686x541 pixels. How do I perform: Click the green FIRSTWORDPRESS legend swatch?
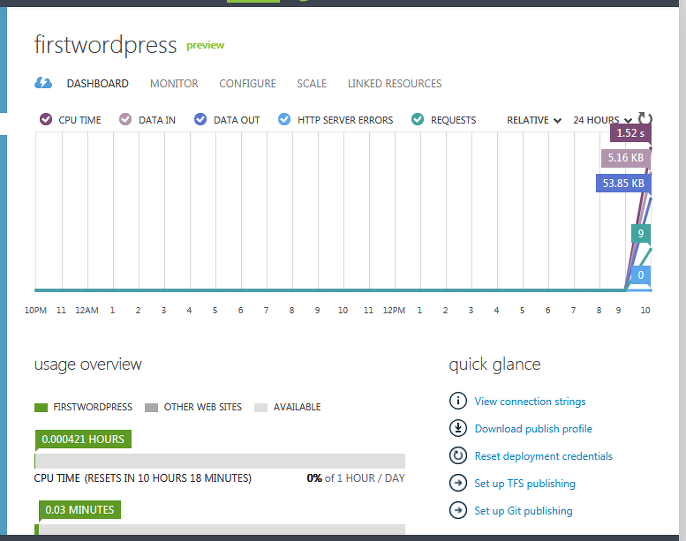(41, 408)
